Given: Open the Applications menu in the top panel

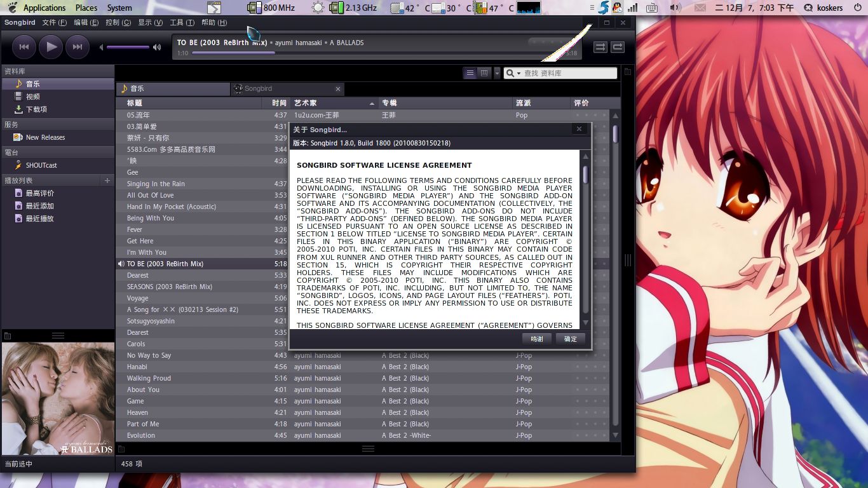Looking at the screenshot, I should coord(44,8).
